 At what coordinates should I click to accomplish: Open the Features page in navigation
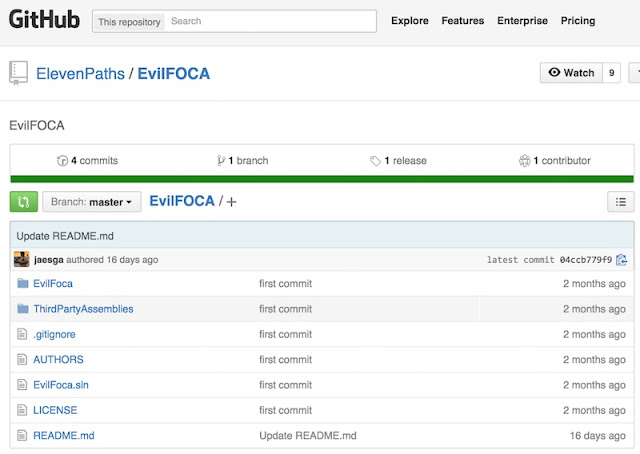coord(463,21)
